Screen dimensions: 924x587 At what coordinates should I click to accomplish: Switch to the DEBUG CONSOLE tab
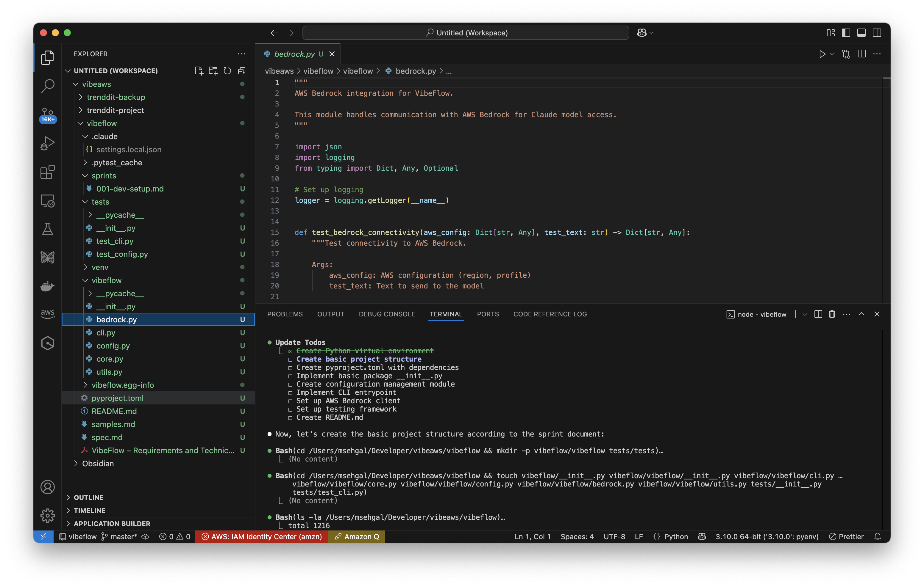387,314
